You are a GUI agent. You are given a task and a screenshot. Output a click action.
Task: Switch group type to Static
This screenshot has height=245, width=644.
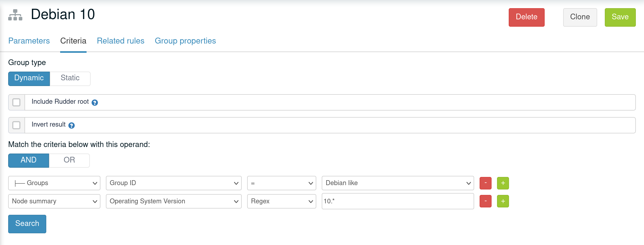tap(70, 78)
